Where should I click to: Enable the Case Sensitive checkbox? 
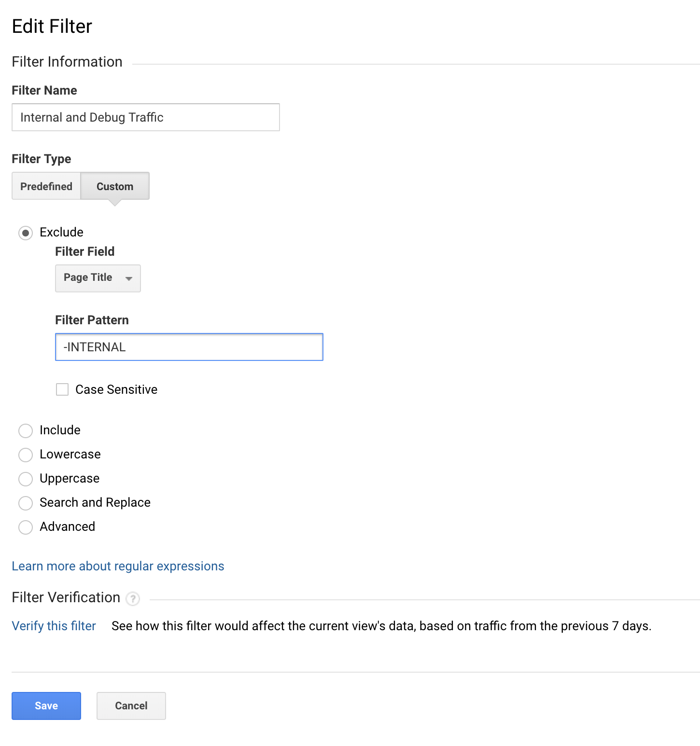[x=62, y=389]
